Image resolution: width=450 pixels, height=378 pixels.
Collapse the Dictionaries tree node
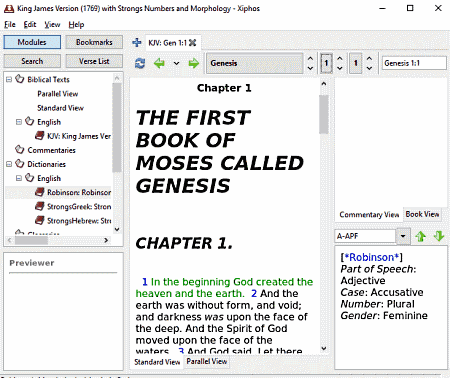[x=9, y=164]
